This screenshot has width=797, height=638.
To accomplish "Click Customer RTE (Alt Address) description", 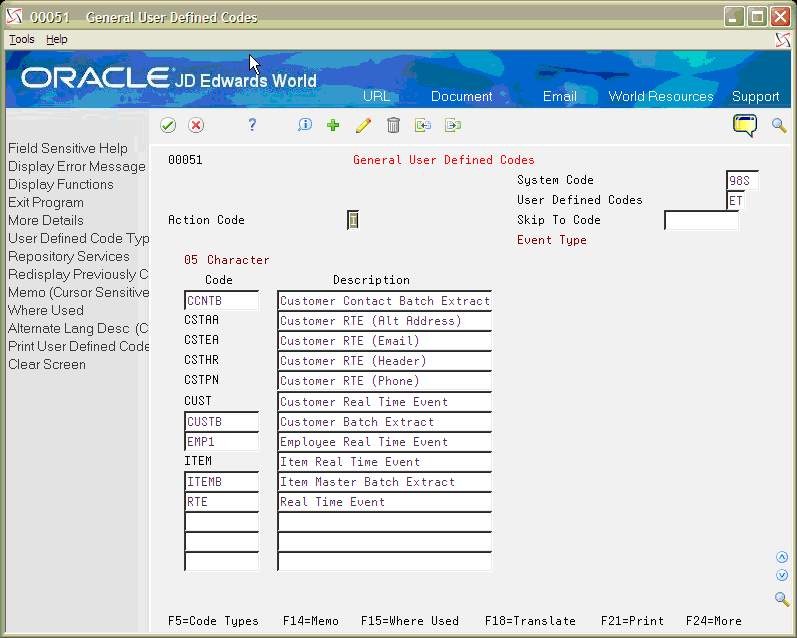I will (x=385, y=321).
